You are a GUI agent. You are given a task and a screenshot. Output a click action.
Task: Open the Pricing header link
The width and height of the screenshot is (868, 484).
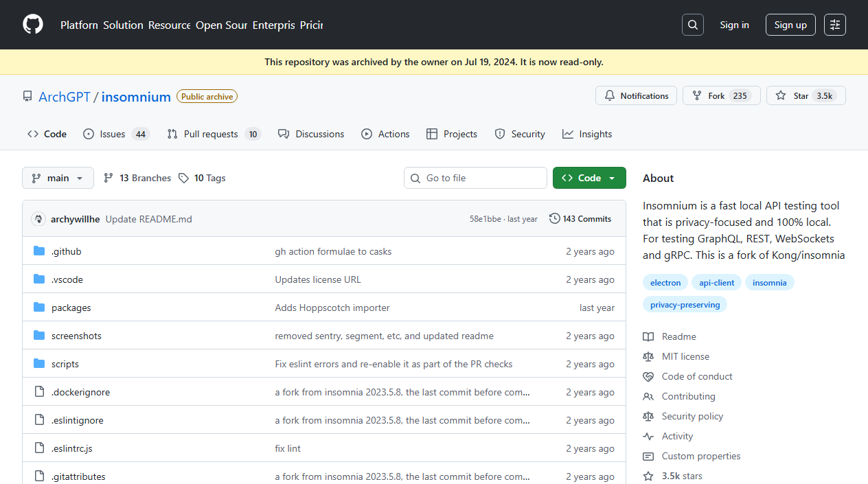pos(311,25)
